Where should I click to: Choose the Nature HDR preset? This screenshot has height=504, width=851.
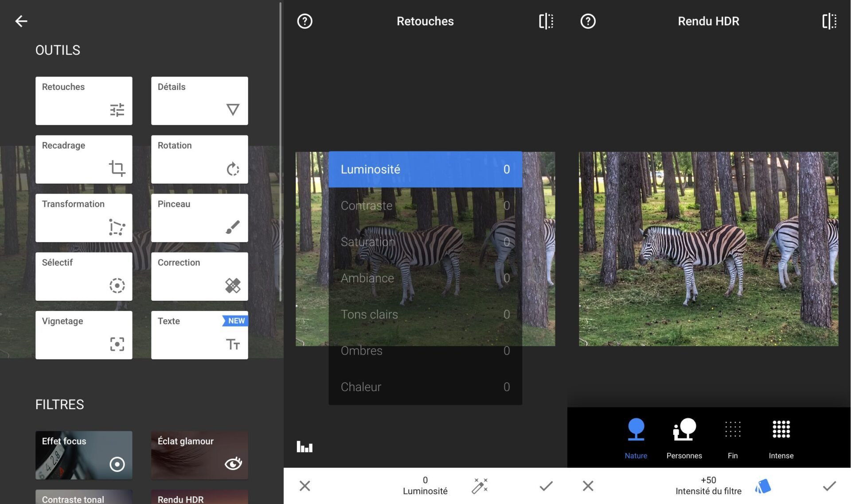(x=636, y=438)
